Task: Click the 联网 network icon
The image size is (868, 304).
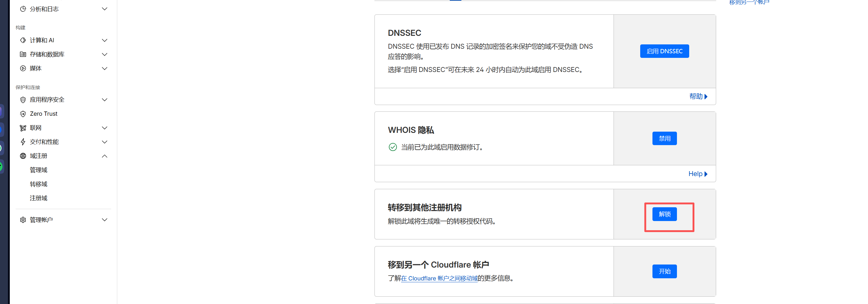Action: point(23,128)
